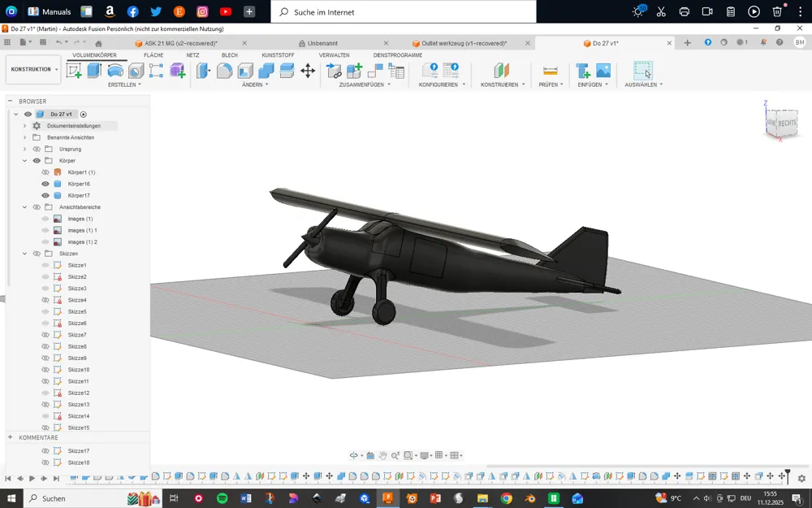812x508 pixels.
Task: Collapse the Skizzen folder
Action: point(24,254)
